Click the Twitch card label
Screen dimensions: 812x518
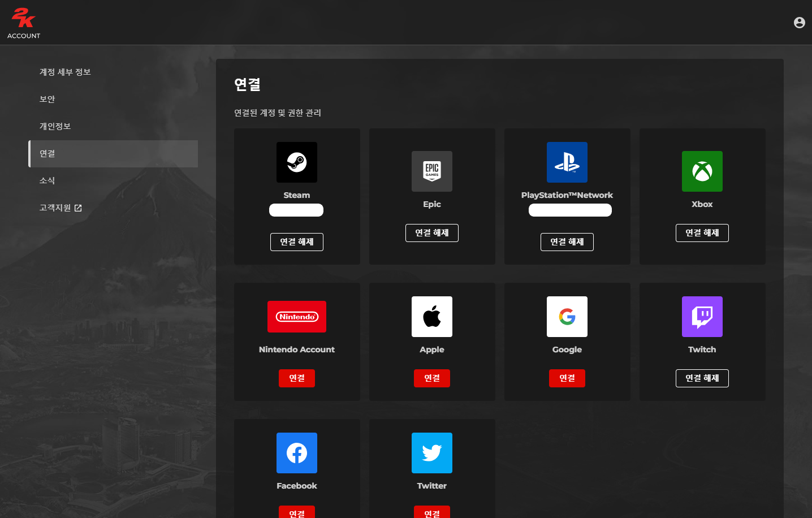click(x=702, y=349)
